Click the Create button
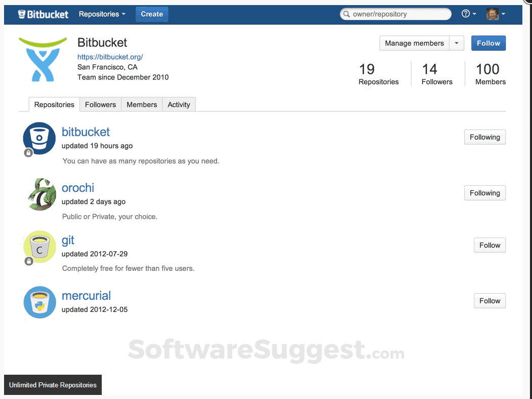 tap(151, 14)
